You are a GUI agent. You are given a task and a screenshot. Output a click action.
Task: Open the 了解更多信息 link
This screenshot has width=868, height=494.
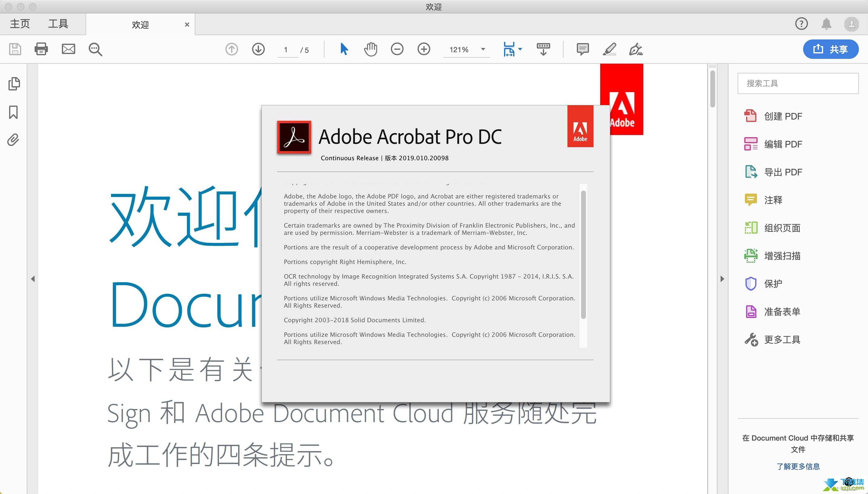tap(798, 466)
